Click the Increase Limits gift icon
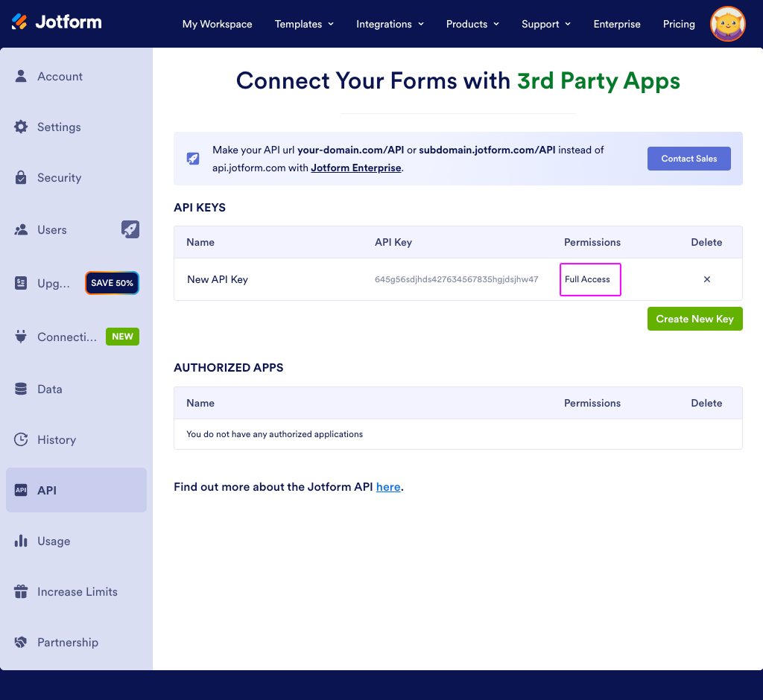Screen dimensions: 763x700 pos(21,591)
